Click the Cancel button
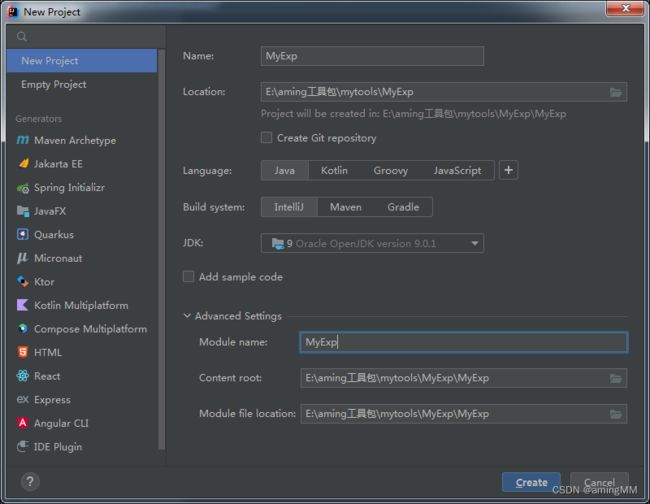 599,482
